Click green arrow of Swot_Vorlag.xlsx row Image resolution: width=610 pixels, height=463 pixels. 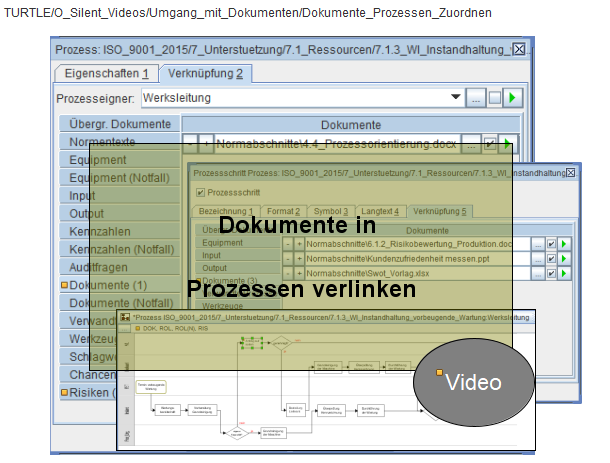tap(564, 274)
